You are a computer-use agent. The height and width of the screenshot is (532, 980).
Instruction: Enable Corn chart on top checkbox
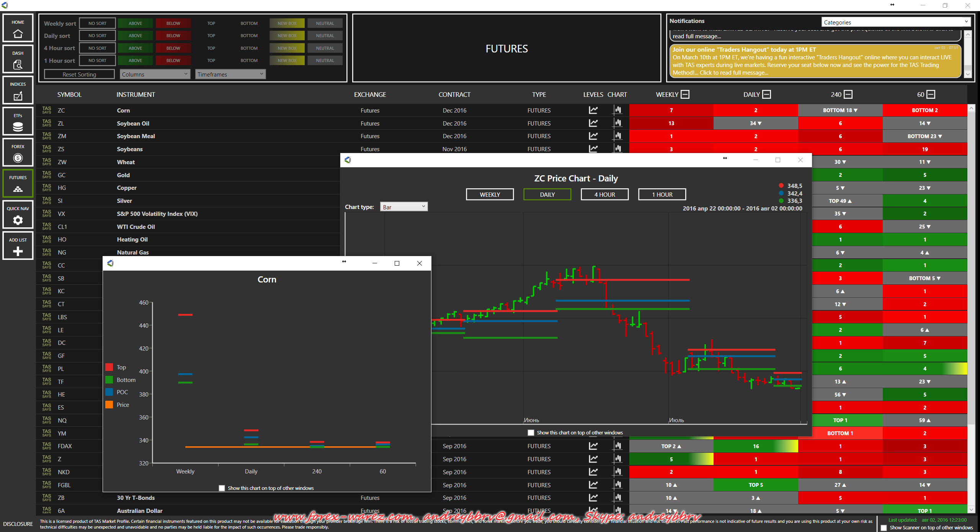(x=222, y=488)
